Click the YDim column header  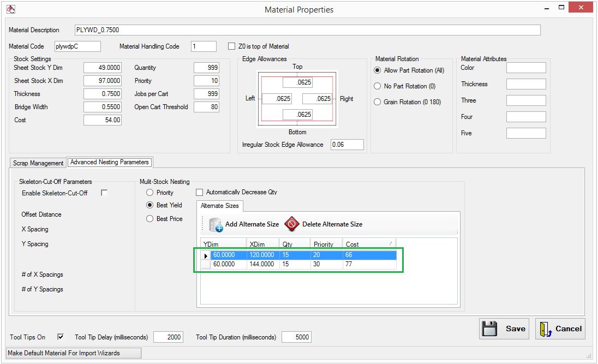(224, 244)
